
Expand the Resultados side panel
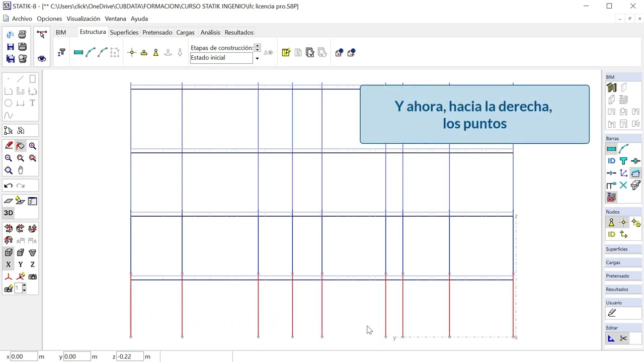pyautogui.click(x=623, y=290)
